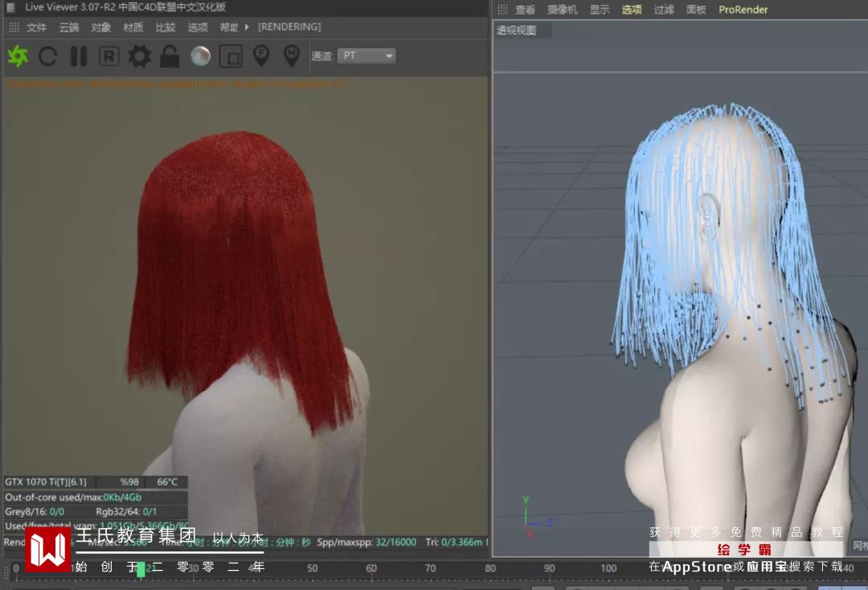Image resolution: width=868 pixels, height=590 pixels.
Task: Expand the menu overflow arrow after 帮助
Action: 247,27
